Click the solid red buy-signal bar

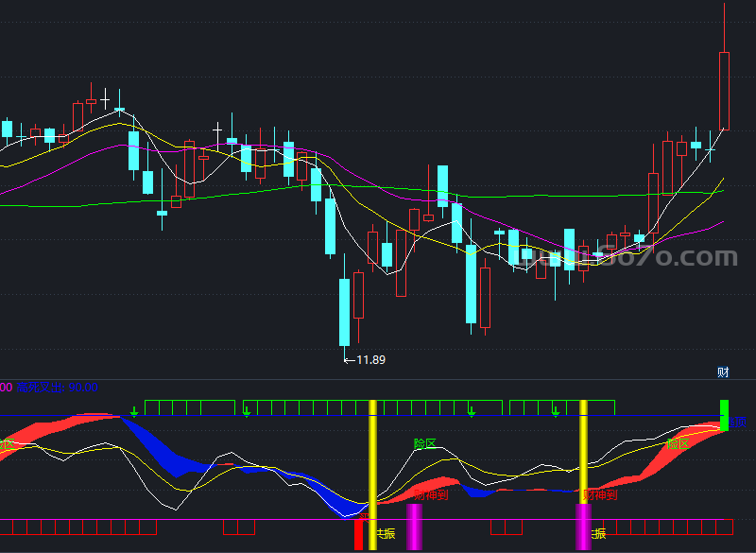(x=358, y=535)
